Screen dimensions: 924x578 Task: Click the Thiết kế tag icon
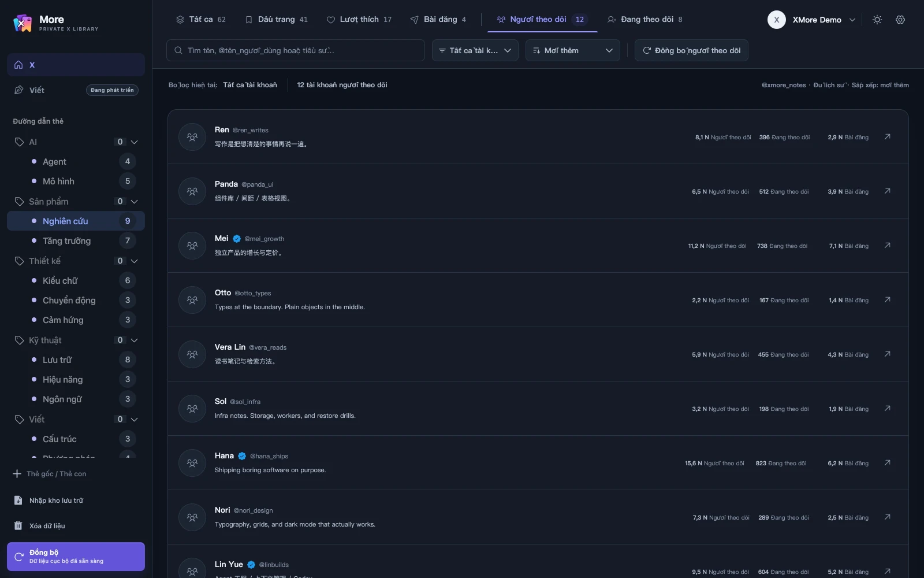point(19,261)
